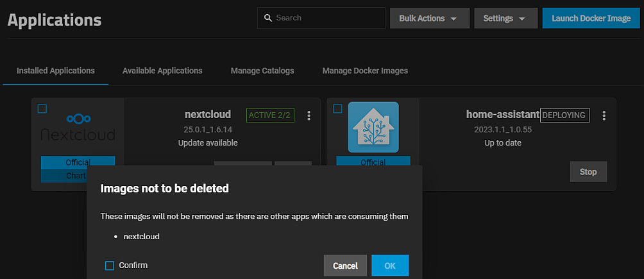Screen dimensions: 644x279
Task: Click the Images not to be deleted heading
Action: pos(165,189)
